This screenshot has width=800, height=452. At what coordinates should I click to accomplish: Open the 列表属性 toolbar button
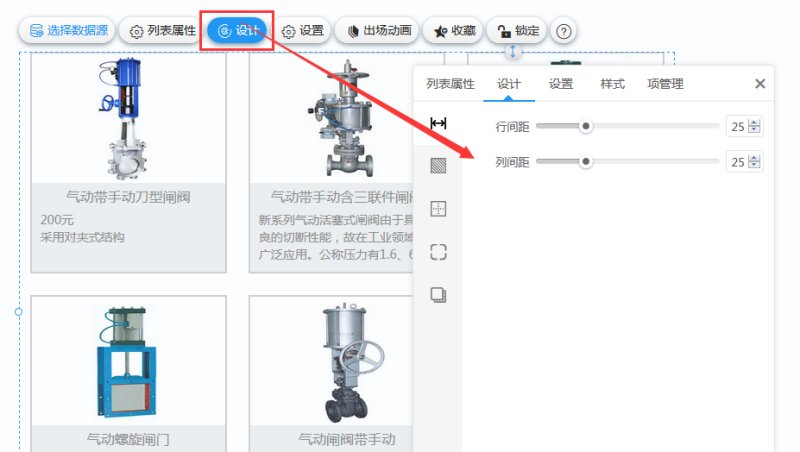coord(162,31)
